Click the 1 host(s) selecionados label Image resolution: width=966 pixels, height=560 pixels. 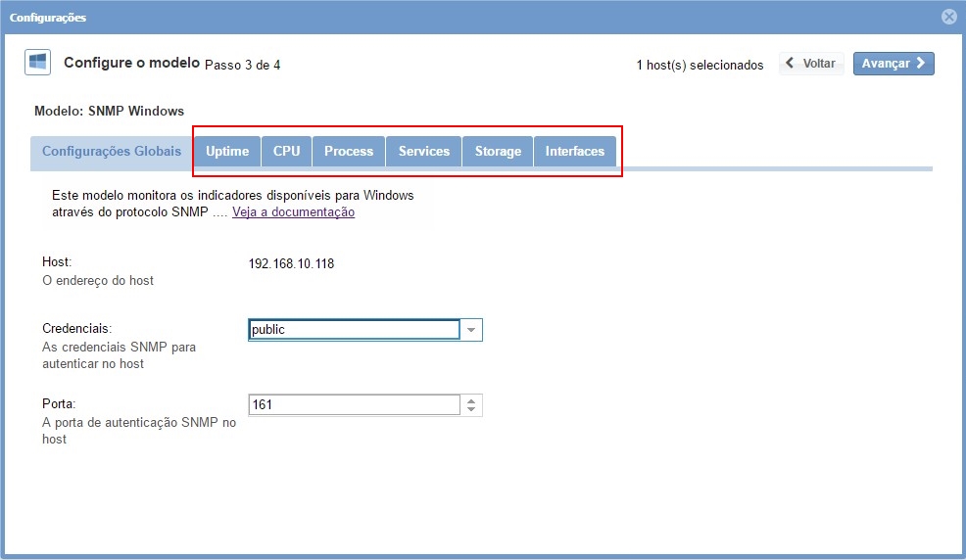(700, 66)
